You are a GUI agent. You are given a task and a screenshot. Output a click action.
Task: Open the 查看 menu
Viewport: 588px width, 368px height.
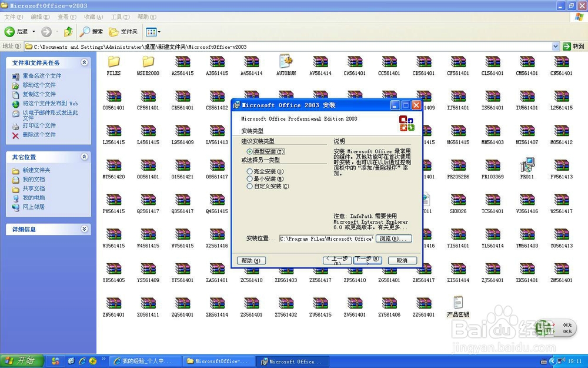[x=66, y=17]
